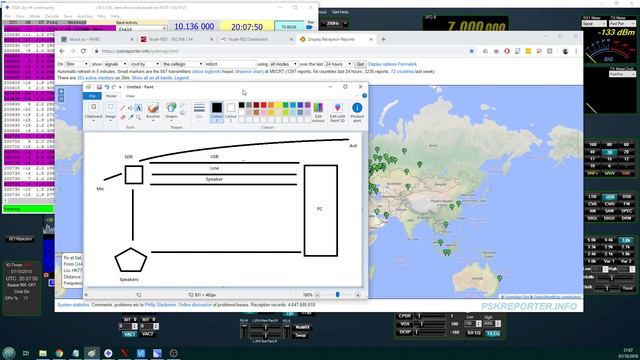Screen dimensions: 640x360
Task: Open the 'all modes' dropdown
Action: (x=283, y=64)
